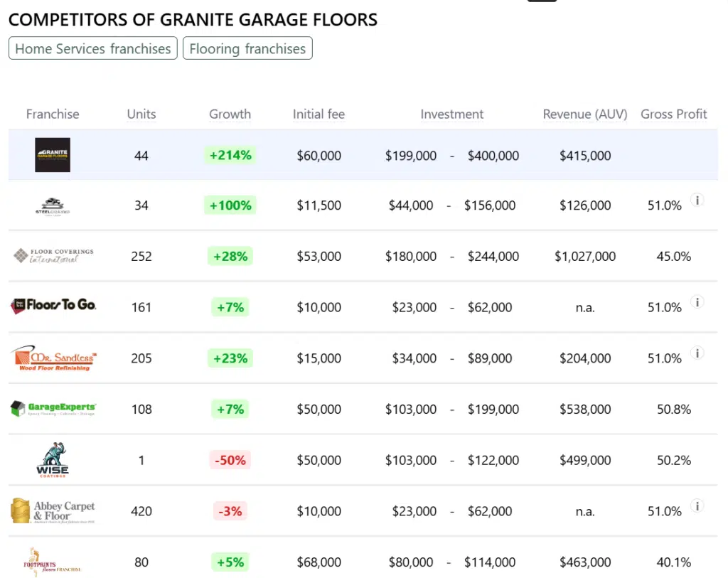Click the info icon in SteelCoated row
This screenshot has width=728, height=578.
point(697,200)
